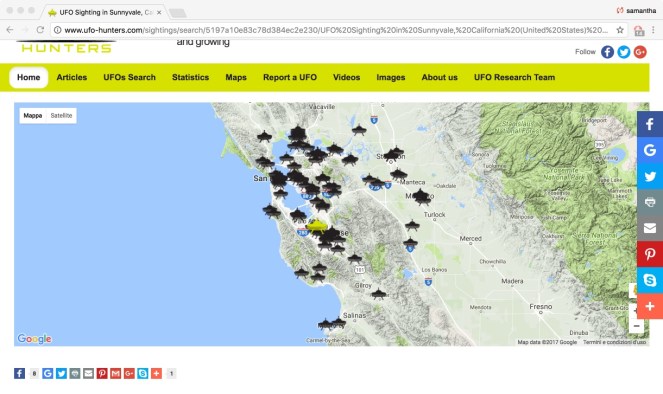Image resolution: width=663 pixels, height=394 pixels.
Task: Email using envelope icon below the map
Action: pyautogui.click(x=88, y=373)
